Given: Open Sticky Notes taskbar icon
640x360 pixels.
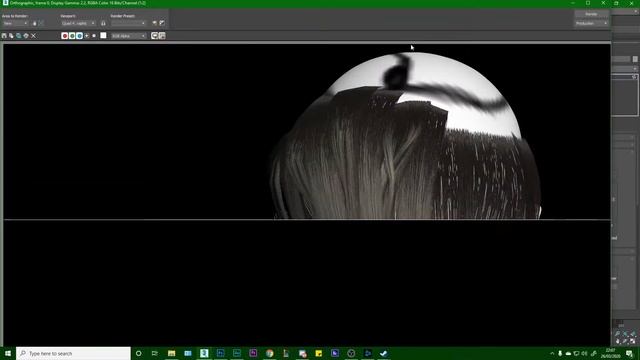Looking at the screenshot, I should [318, 353].
